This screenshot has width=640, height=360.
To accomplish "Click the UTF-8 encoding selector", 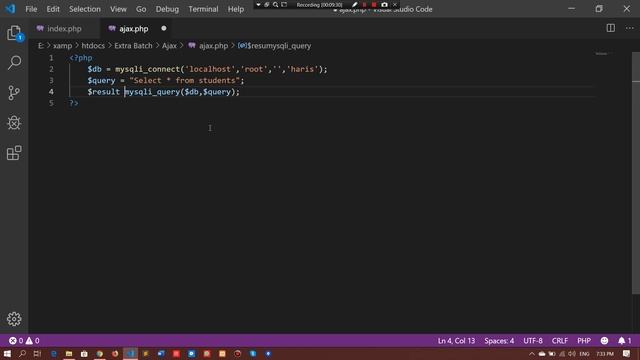I will pyautogui.click(x=533, y=340).
